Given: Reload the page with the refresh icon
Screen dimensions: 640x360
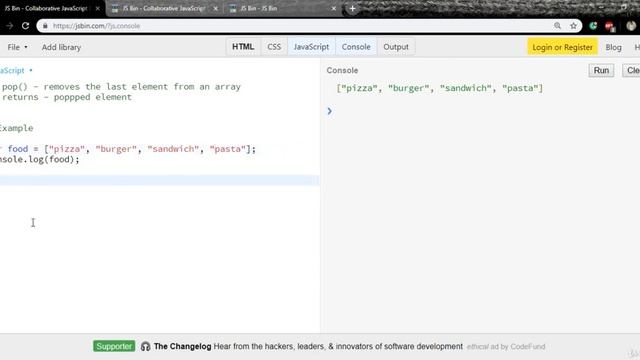Looking at the screenshot, I should pyautogui.click(x=25, y=26).
